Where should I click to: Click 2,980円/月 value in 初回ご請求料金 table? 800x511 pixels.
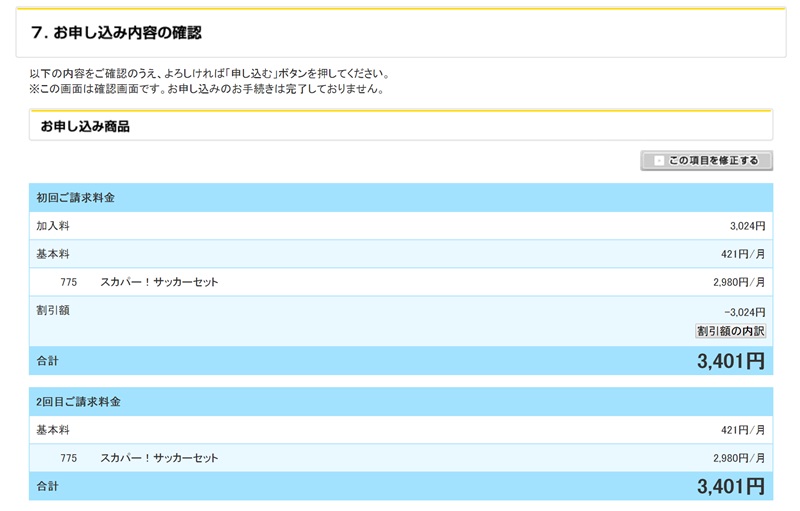[x=739, y=282]
